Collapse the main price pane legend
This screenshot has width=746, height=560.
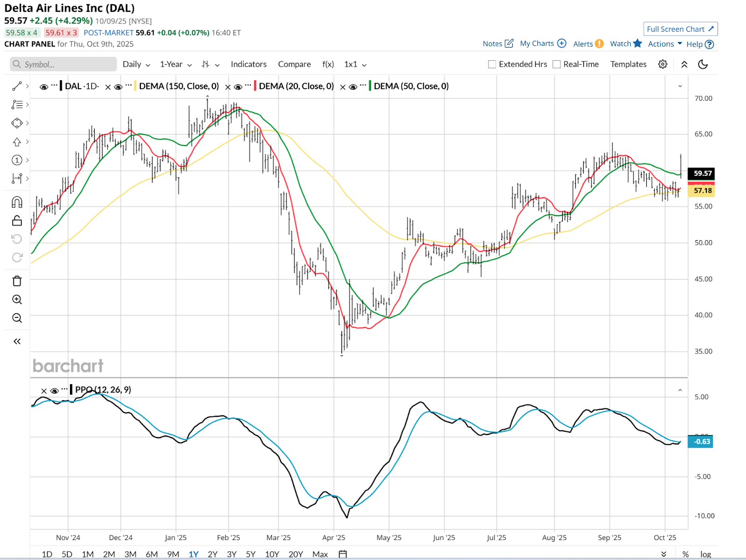point(680,86)
